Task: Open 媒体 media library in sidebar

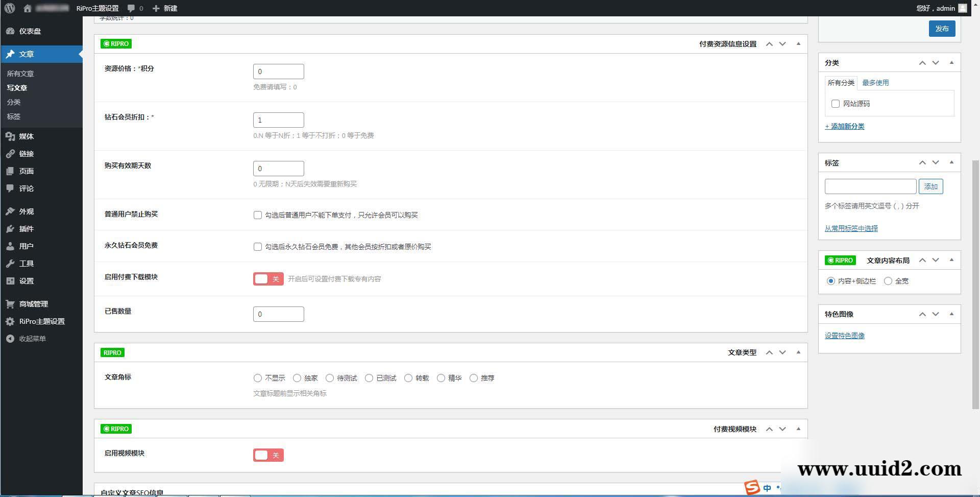Action: pyautogui.click(x=26, y=136)
